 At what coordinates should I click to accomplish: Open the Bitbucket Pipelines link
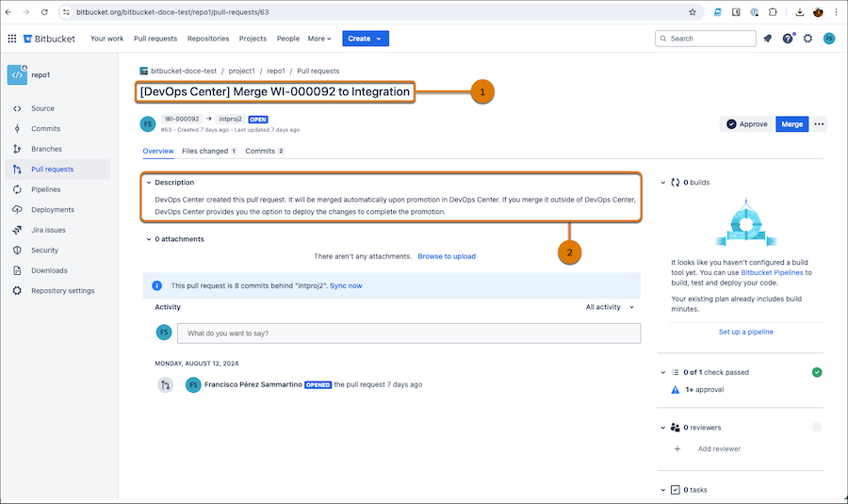[772, 272]
